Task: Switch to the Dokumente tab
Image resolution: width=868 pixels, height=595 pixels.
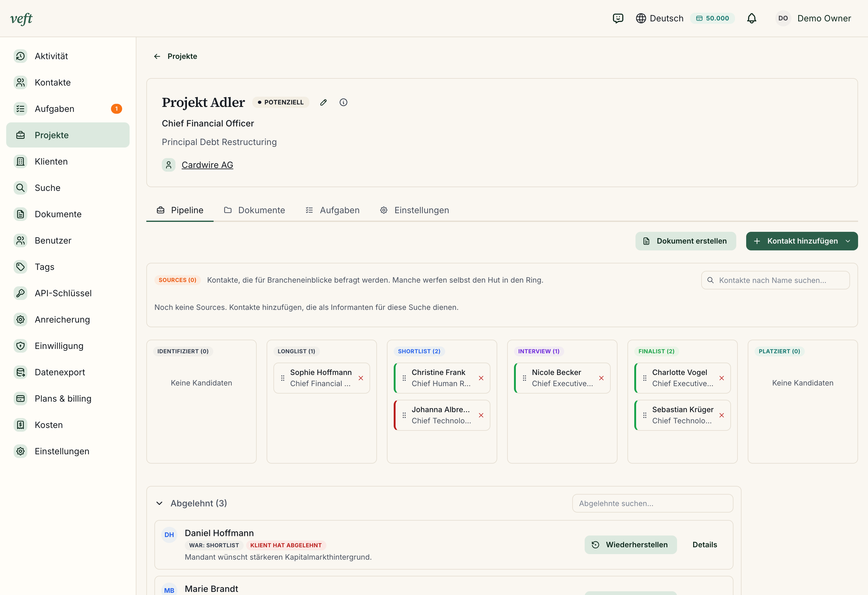Action: click(x=254, y=210)
